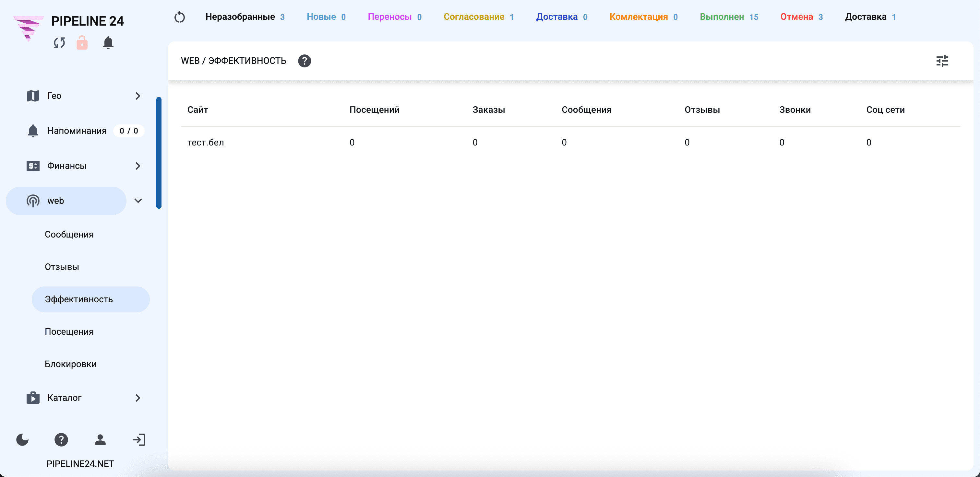
Task: Toggle dark mode with moon icon
Action: [x=22, y=440]
